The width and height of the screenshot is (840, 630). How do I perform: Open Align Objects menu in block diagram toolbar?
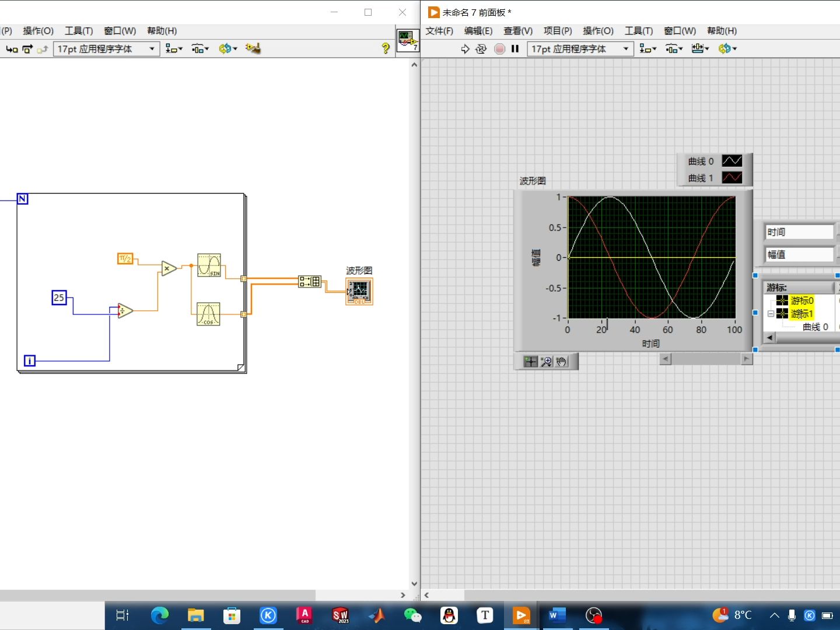coord(174,49)
